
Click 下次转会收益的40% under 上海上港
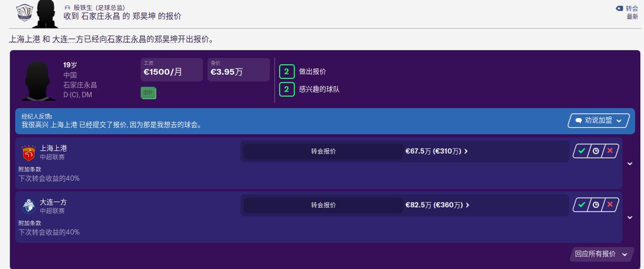point(49,179)
